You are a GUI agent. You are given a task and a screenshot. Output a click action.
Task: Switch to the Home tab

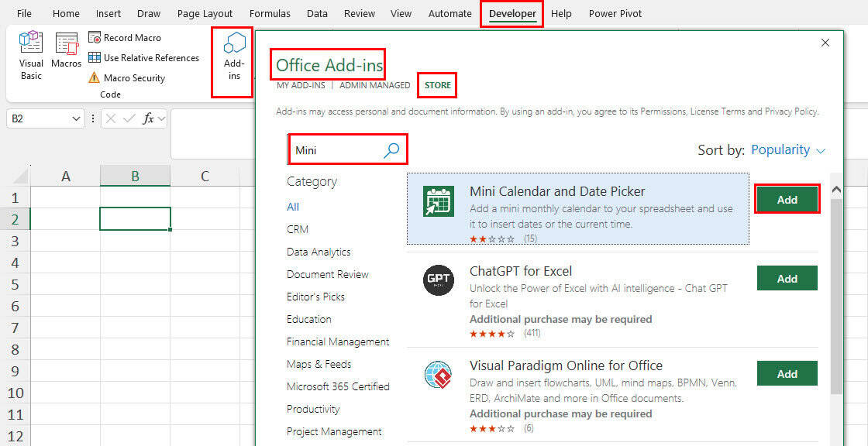click(x=66, y=14)
